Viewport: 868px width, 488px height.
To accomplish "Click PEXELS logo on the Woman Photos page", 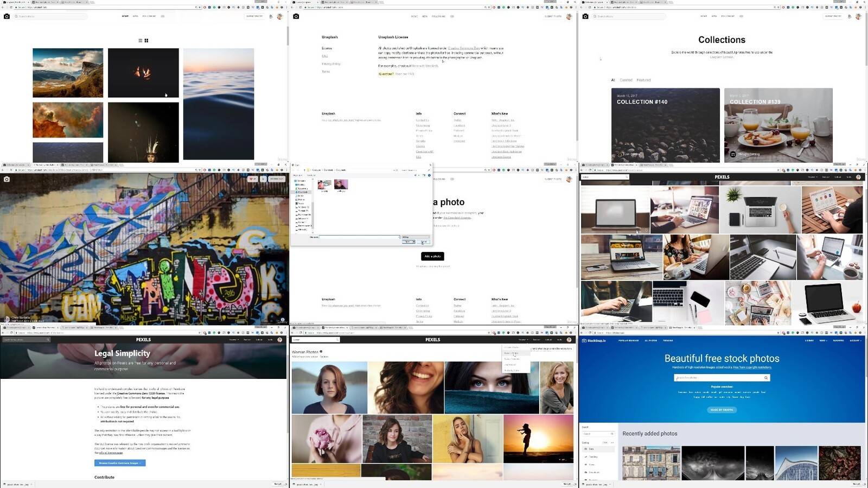I will pos(433,340).
